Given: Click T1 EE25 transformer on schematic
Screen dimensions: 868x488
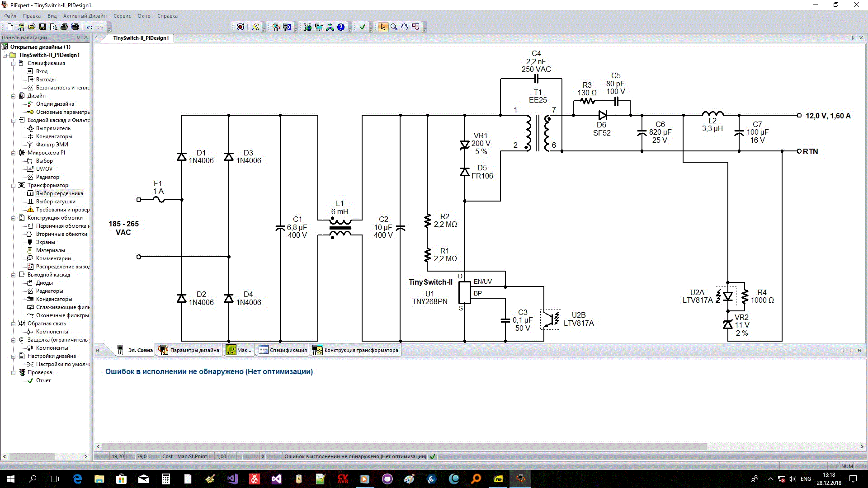Looking at the screenshot, I should pos(538,133).
